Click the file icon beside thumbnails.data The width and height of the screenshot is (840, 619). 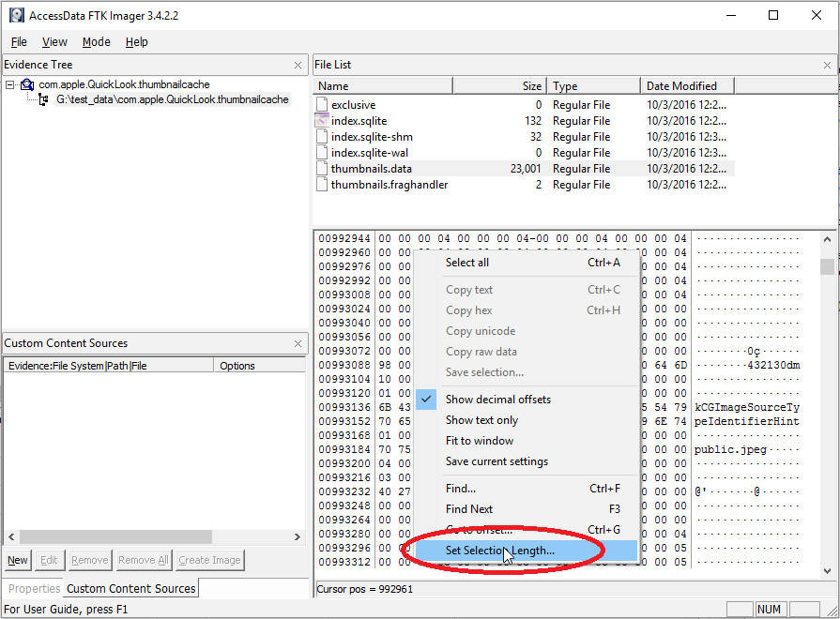click(x=322, y=168)
